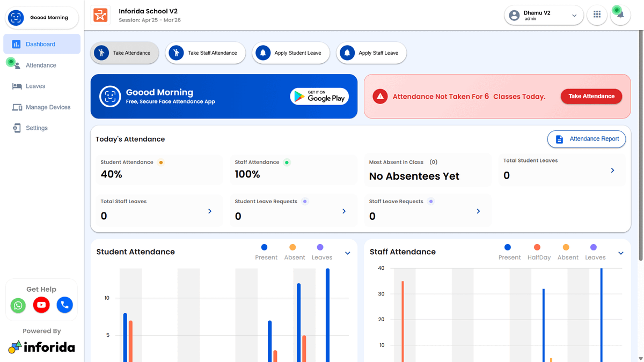Click the phone call help icon
The height and width of the screenshot is (362, 644).
tap(65, 305)
